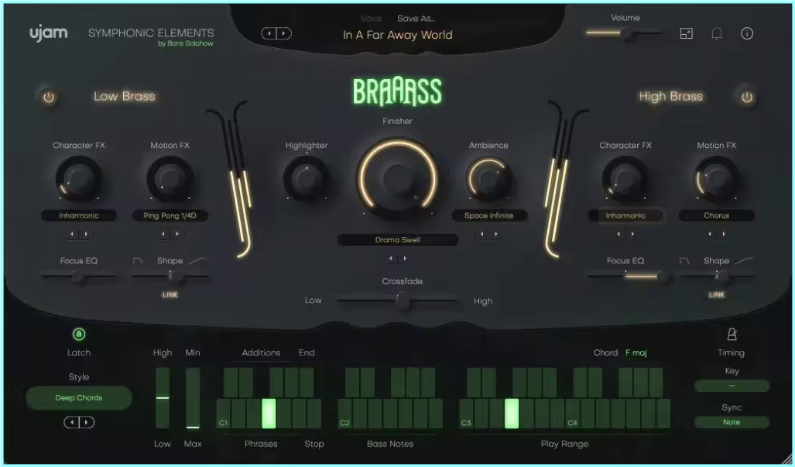
Task: Click the C2 Bass Notes key
Action: (x=345, y=413)
